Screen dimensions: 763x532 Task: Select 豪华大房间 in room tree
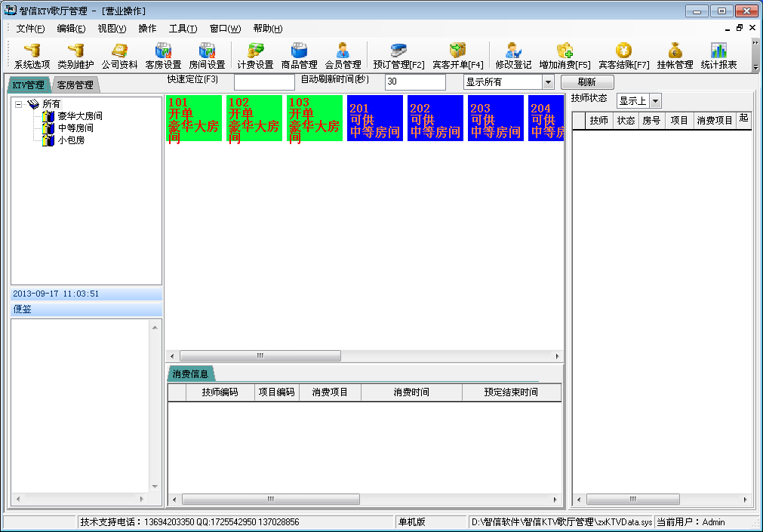coord(80,116)
